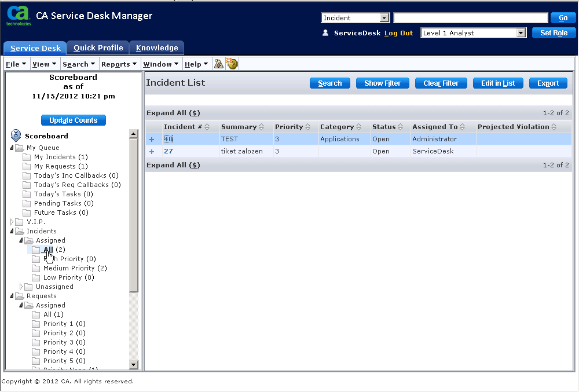Viewport: 579px width, 392px height.
Task: Sort by Summary using its sort arrows
Action: click(x=262, y=127)
